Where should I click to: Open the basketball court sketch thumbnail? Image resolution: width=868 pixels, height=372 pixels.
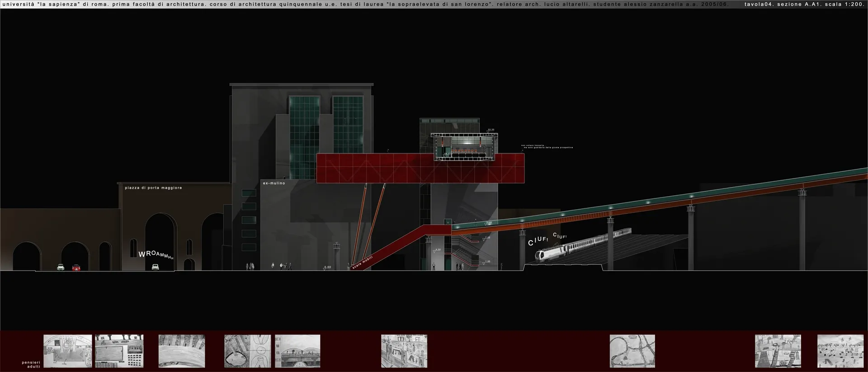247,351
